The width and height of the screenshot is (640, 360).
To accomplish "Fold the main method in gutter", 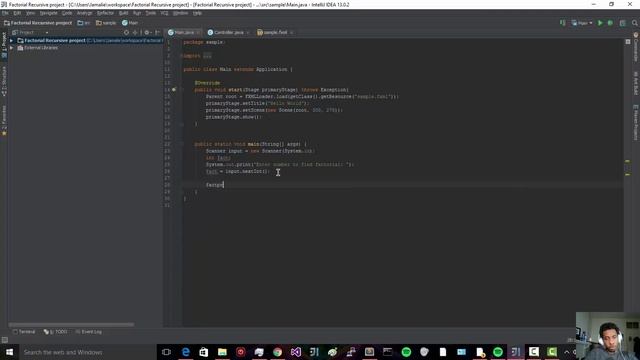I will point(181,144).
